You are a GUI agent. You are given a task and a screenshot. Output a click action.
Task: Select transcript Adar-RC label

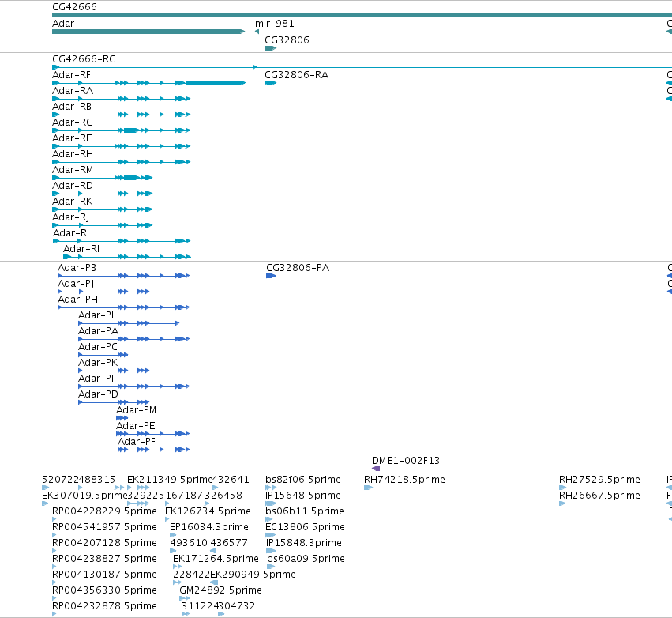click(72, 122)
